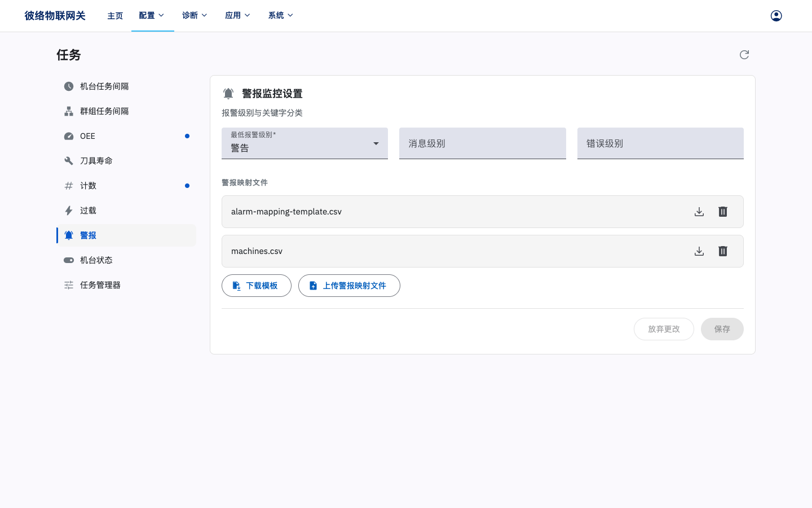Download machines.csv file

699,251
